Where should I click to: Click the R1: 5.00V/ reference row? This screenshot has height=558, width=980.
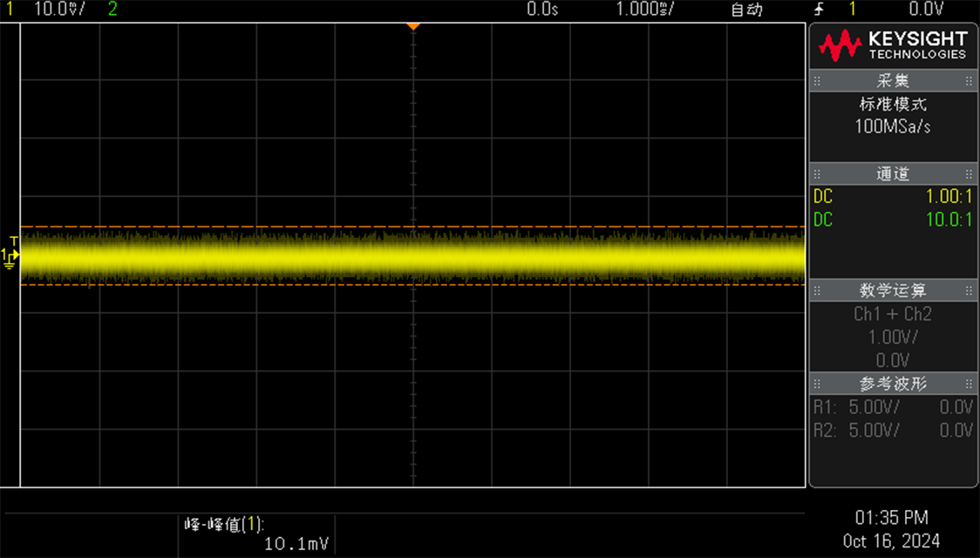(893, 407)
